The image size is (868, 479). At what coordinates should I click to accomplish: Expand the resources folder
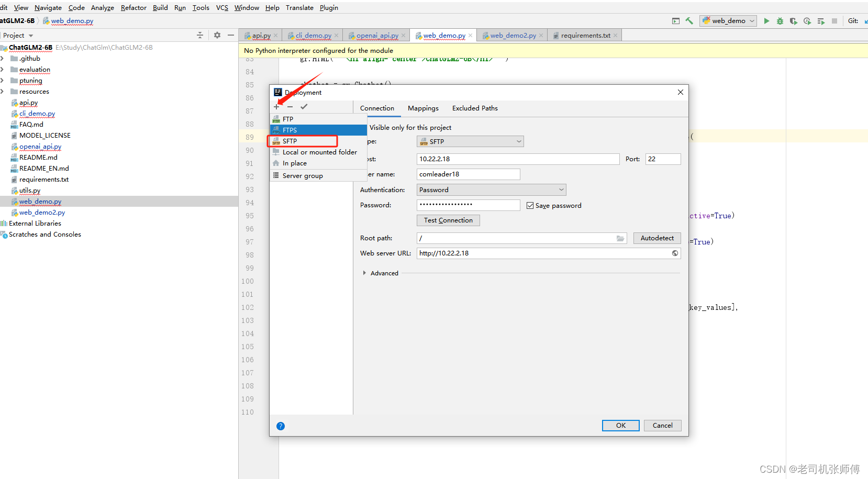3,92
